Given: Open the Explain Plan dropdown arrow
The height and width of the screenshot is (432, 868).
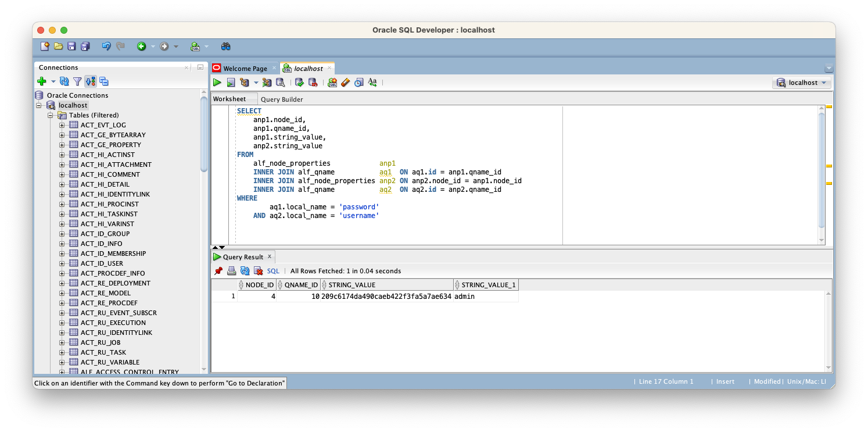Looking at the screenshot, I should [x=256, y=83].
